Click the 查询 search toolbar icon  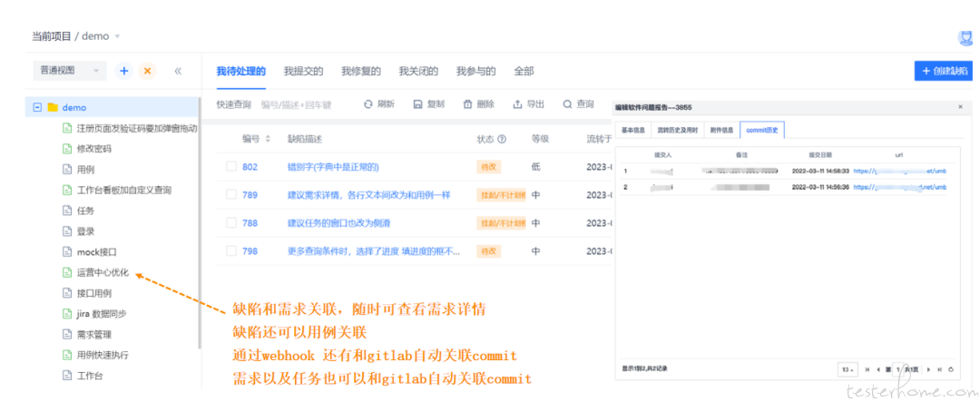tap(567, 104)
